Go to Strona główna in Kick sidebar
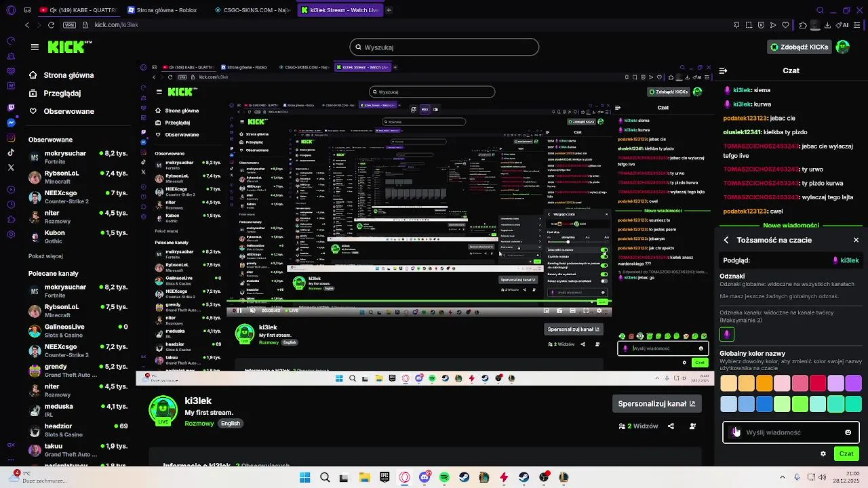 pyautogui.click(x=61, y=76)
